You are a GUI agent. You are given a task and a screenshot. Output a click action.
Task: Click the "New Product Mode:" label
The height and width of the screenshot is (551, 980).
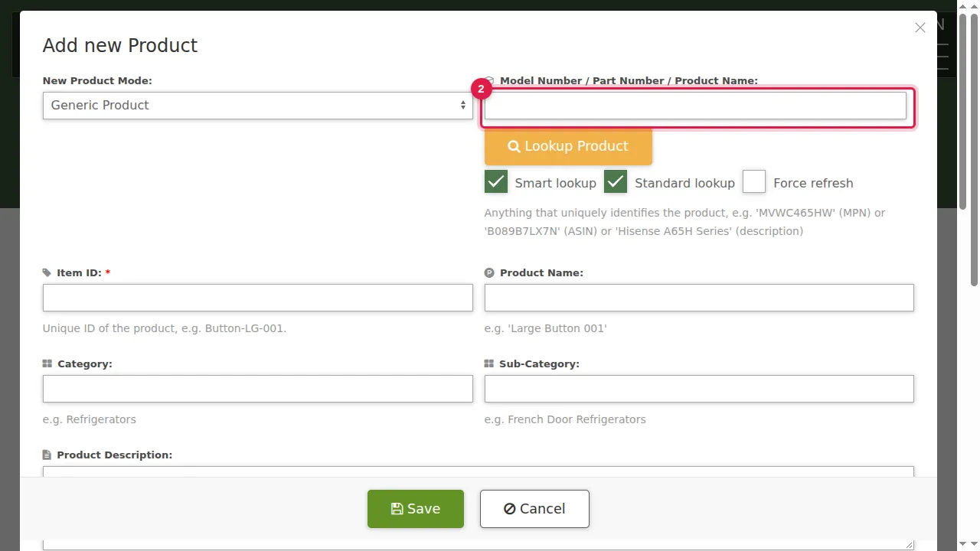click(97, 80)
